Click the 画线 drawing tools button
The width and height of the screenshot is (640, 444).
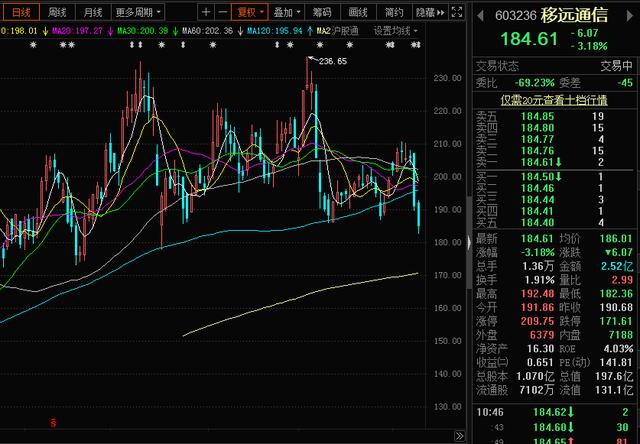(x=358, y=12)
